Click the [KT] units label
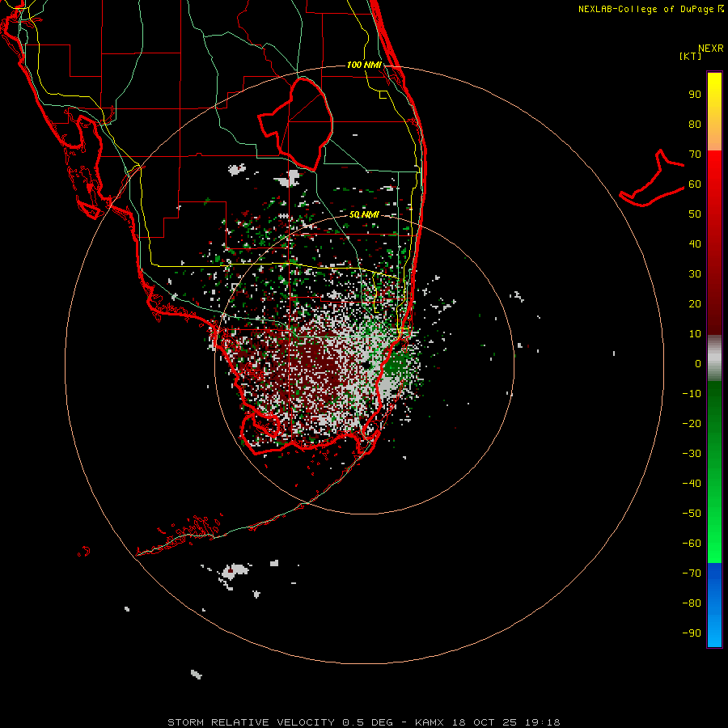This screenshot has height=728, width=728. (x=691, y=56)
